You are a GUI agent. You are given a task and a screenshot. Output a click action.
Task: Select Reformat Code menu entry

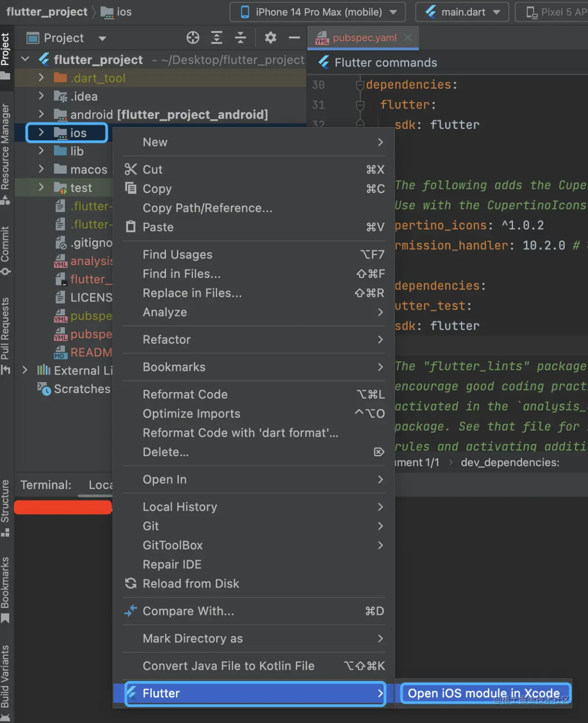254,394
